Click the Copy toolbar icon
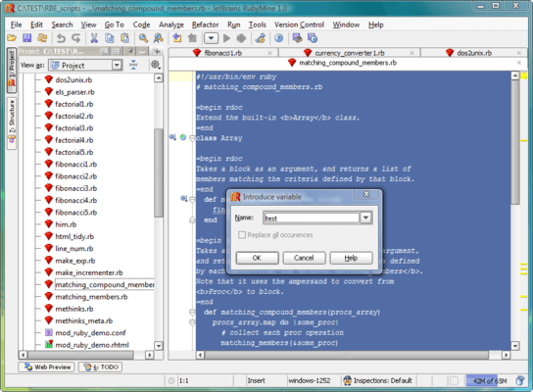The image size is (533, 392). [x=110, y=38]
